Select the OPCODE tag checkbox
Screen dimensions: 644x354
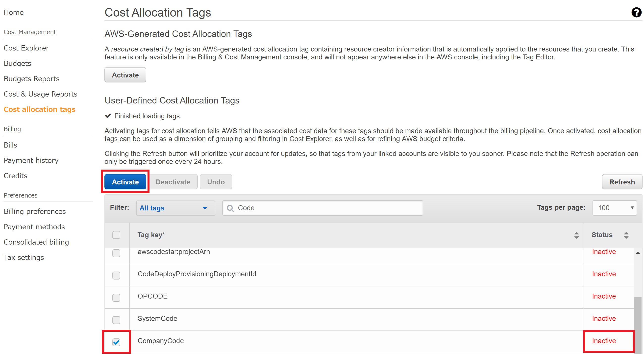pyautogui.click(x=116, y=297)
